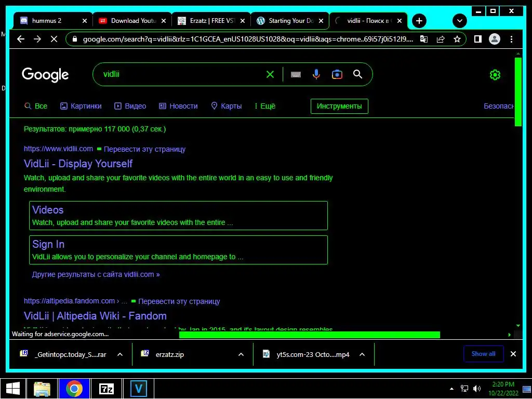
Task: Open the Chrome profile avatar
Action: click(495, 39)
